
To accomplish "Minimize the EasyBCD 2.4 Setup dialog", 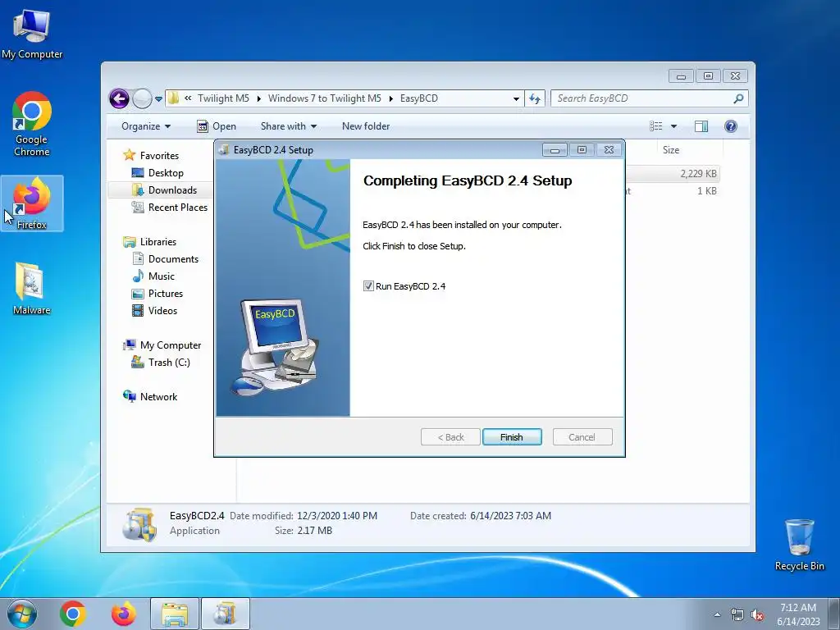I will point(555,150).
